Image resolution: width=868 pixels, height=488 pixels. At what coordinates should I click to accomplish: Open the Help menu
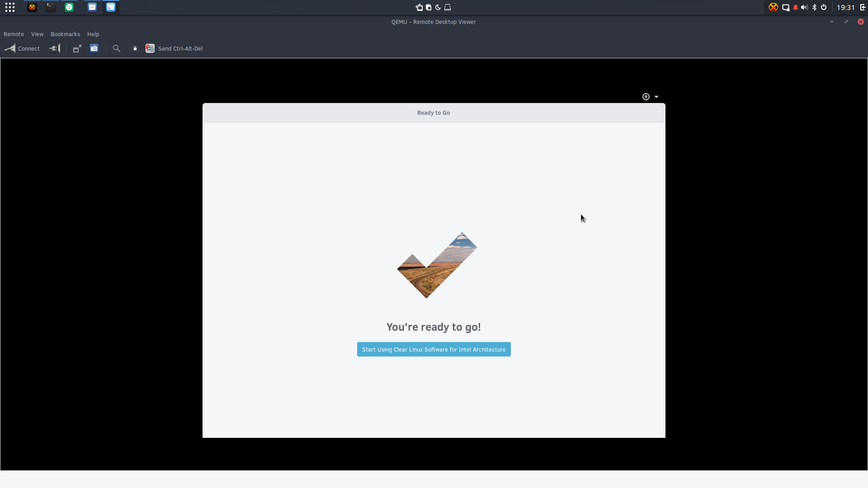(93, 34)
